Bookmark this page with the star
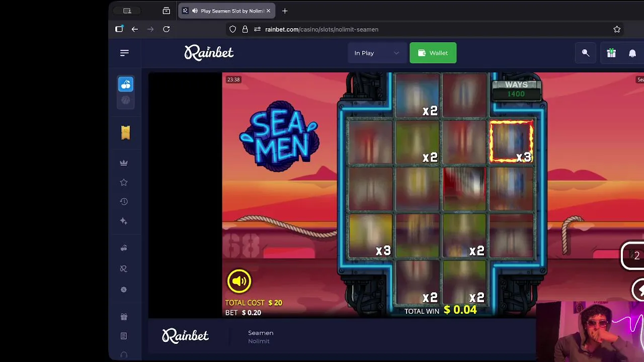 pos(617,29)
